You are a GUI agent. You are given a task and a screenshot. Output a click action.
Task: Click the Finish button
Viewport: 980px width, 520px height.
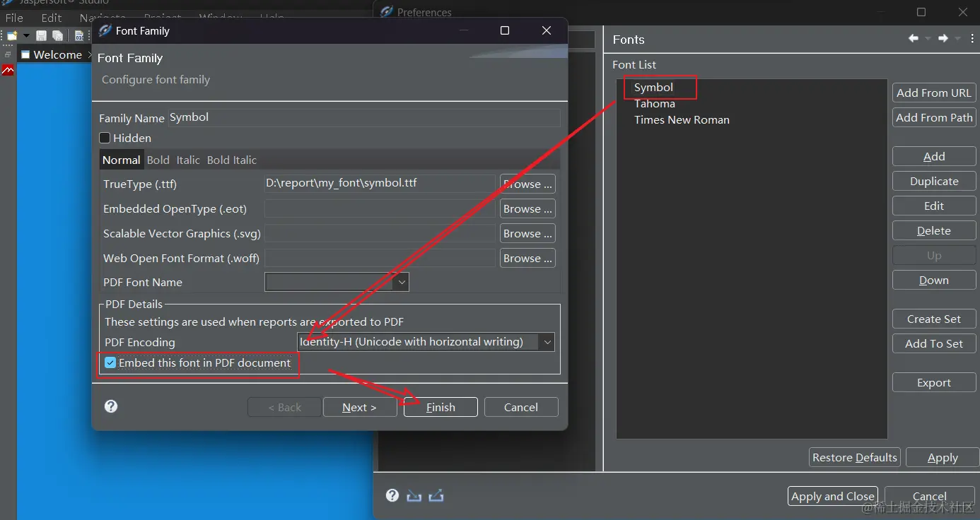(441, 407)
